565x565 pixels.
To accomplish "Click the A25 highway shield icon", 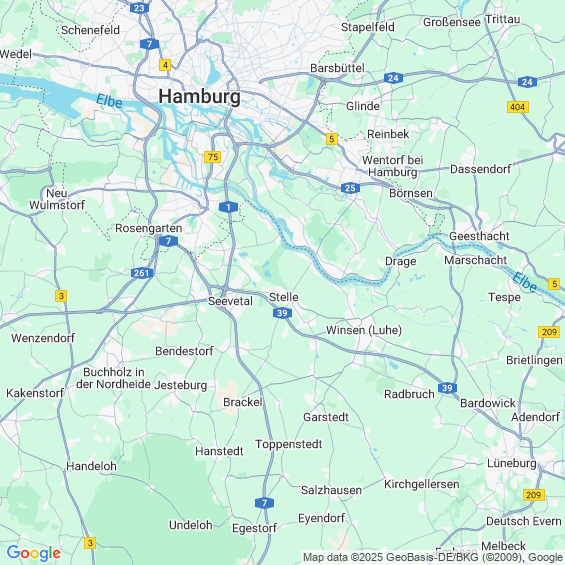I will [350, 188].
